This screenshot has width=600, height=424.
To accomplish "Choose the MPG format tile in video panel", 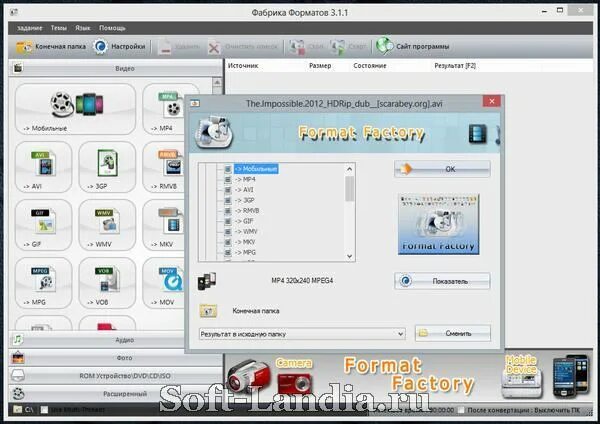I will tap(44, 283).
